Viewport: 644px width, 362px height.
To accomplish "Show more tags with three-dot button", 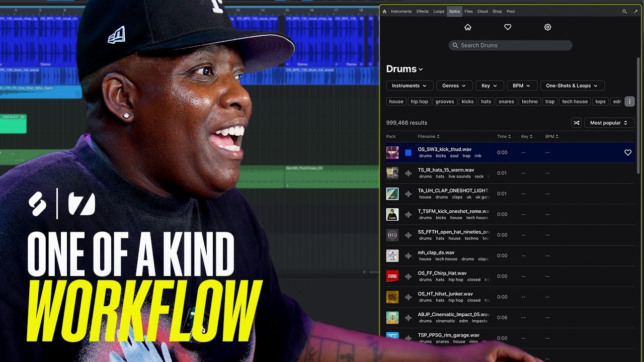I will coord(629,102).
